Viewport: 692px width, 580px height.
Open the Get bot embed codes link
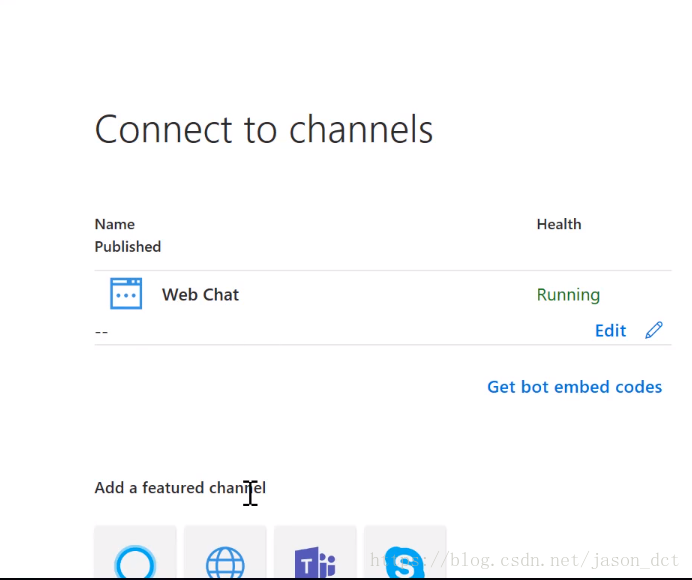pos(574,387)
